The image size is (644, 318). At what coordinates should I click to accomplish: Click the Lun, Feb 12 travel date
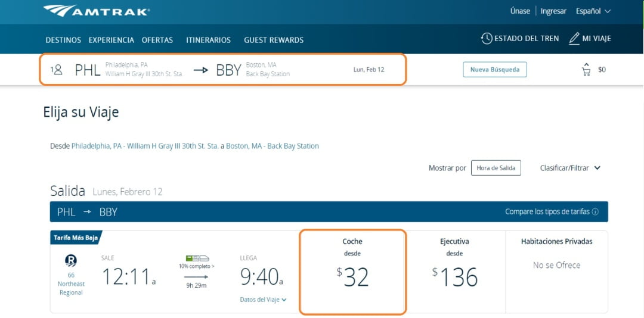click(369, 70)
